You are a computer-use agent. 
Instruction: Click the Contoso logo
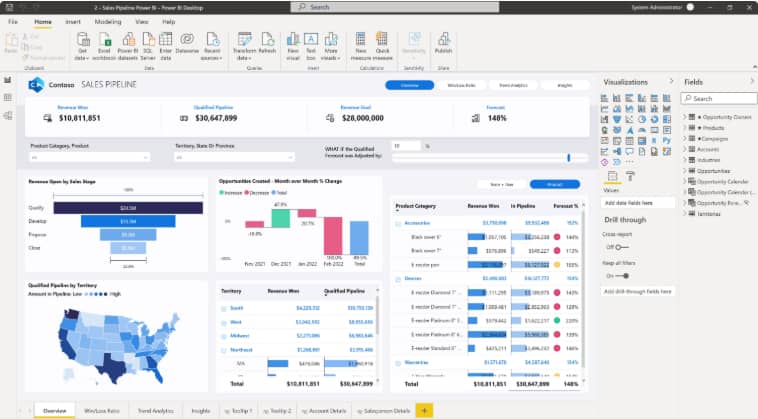tap(36, 85)
